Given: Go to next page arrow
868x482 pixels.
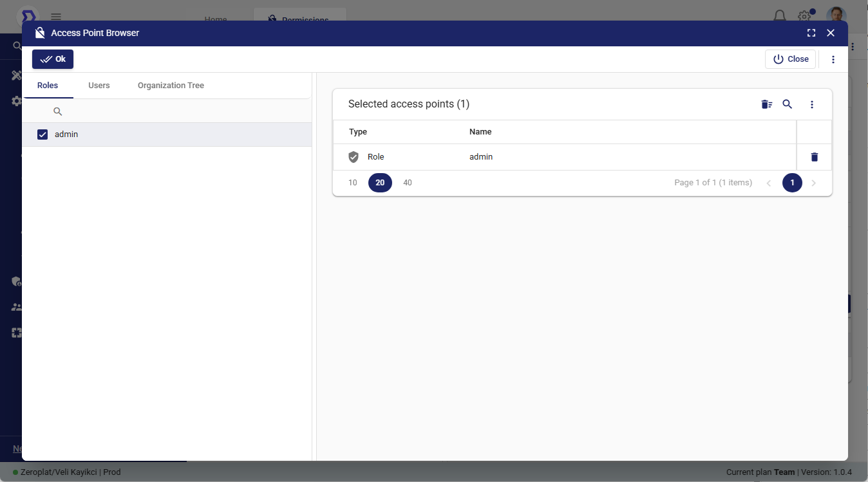Looking at the screenshot, I should (814, 183).
